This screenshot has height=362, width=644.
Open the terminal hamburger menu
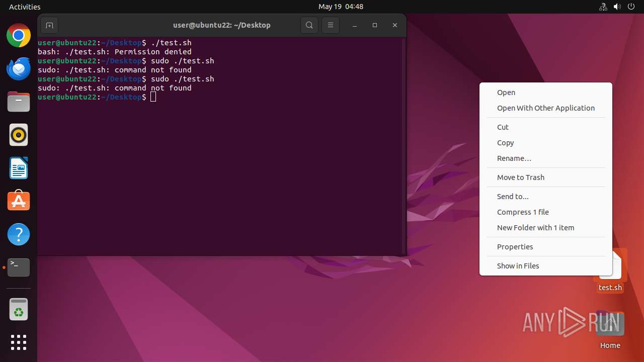pyautogui.click(x=331, y=25)
